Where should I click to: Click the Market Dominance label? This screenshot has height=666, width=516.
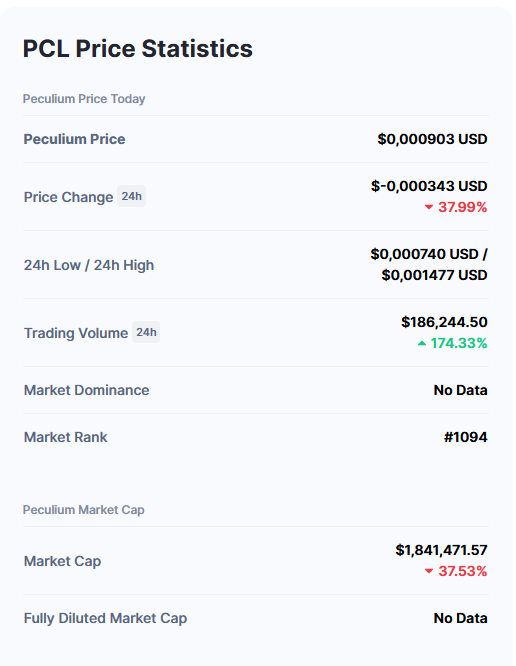(87, 390)
